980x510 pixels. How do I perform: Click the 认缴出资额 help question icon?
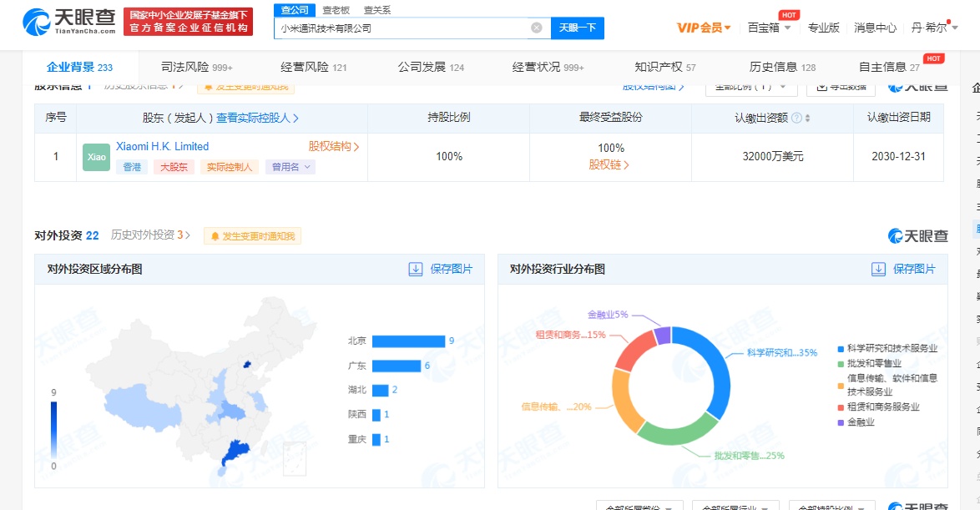pyautogui.click(x=796, y=118)
